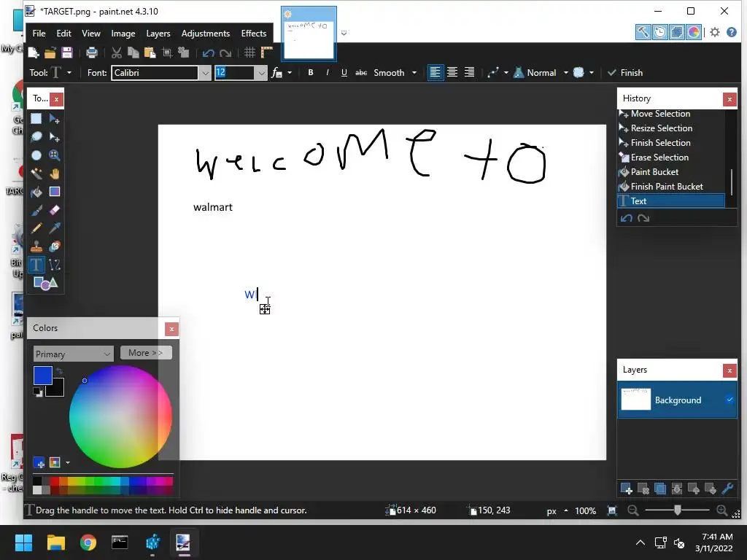Open the File menu
The height and width of the screenshot is (560, 747).
(x=39, y=34)
